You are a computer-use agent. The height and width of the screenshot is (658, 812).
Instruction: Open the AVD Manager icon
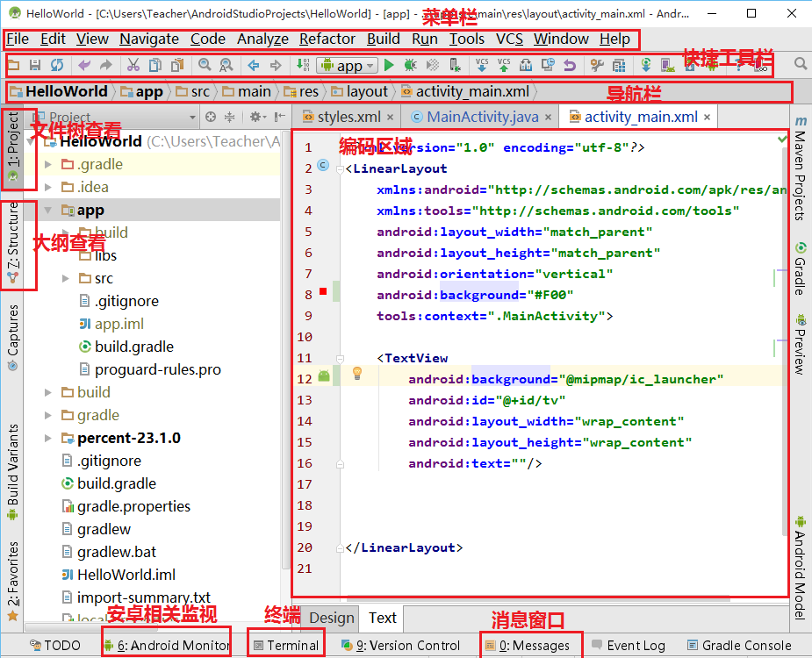(x=667, y=65)
